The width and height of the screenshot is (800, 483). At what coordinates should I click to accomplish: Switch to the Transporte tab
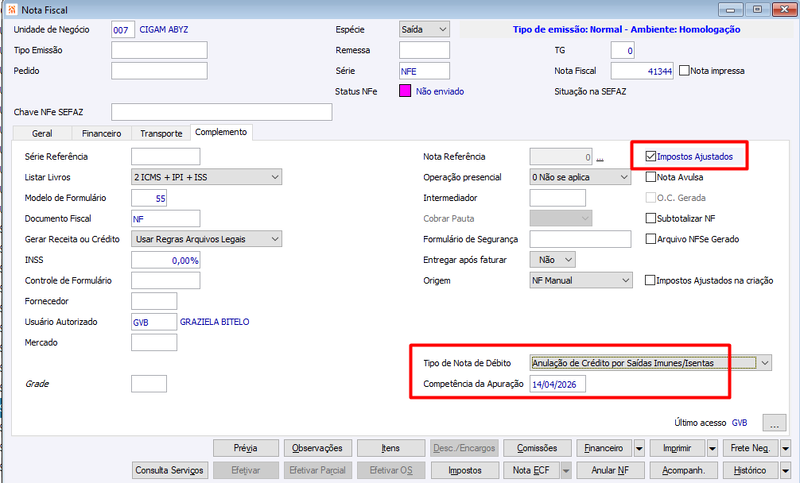point(161,133)
